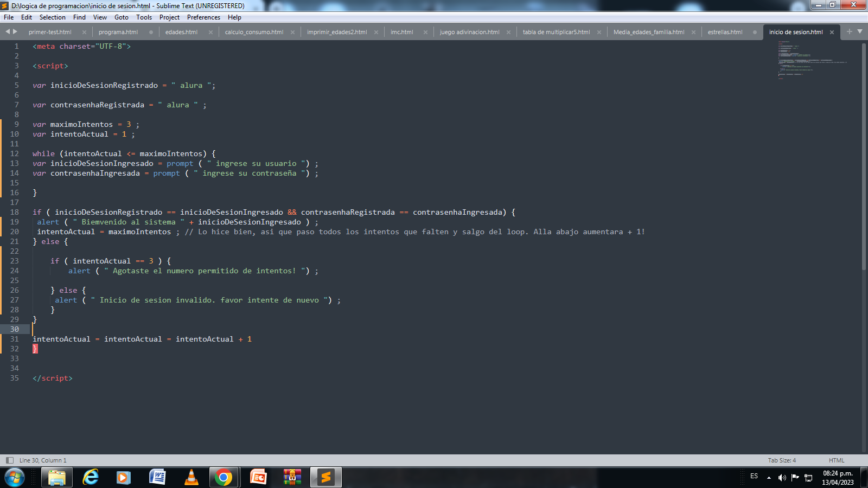Open the Help menu
This screenshot has height=488, width=868.
[234, 17]
